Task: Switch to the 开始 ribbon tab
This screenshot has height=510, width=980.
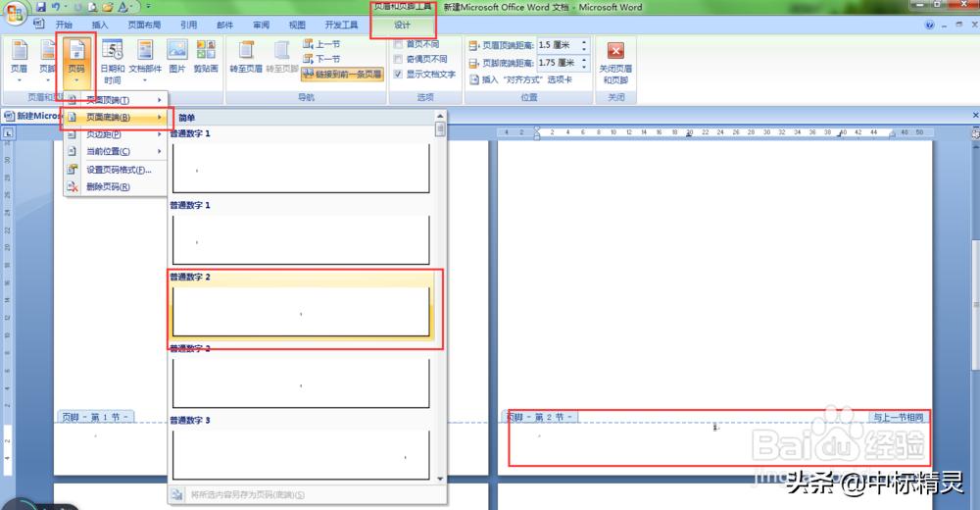Action: tap(64, 25)
